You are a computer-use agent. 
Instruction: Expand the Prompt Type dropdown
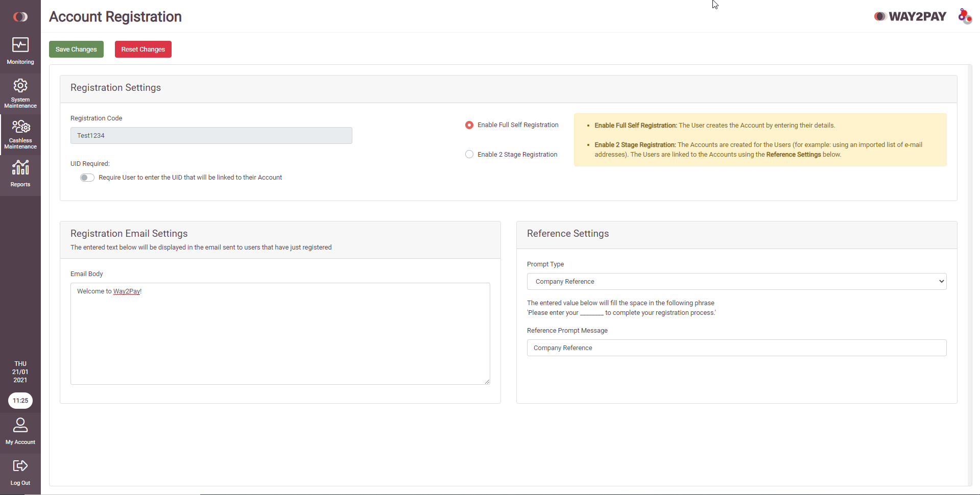pyautogui.click(x=736, y=282)
